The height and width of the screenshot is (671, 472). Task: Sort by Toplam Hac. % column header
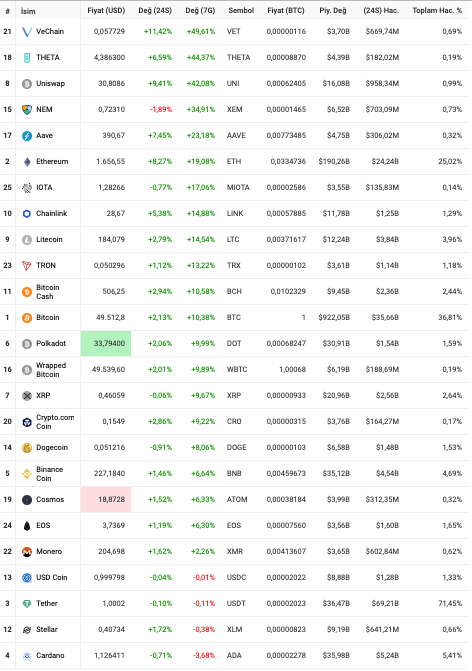pyautogui.click(x=437, y=10)
